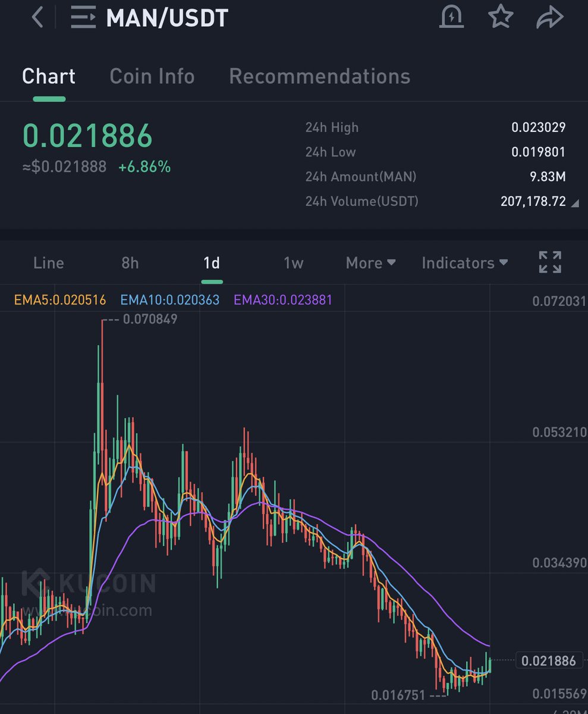Expand chart to fullscreen mode
Screen dimensions: 588x714
(x=549, y=262)
